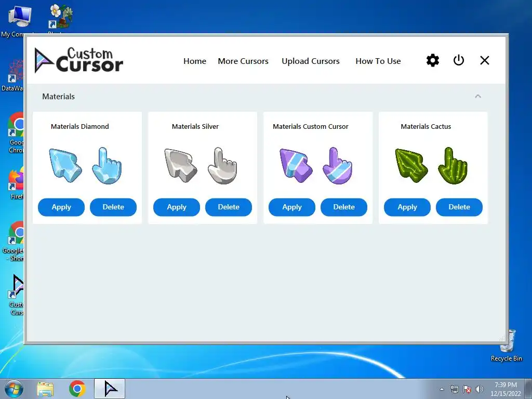
Task: Apply the Materials Cactus cursor
Action: 407,207
